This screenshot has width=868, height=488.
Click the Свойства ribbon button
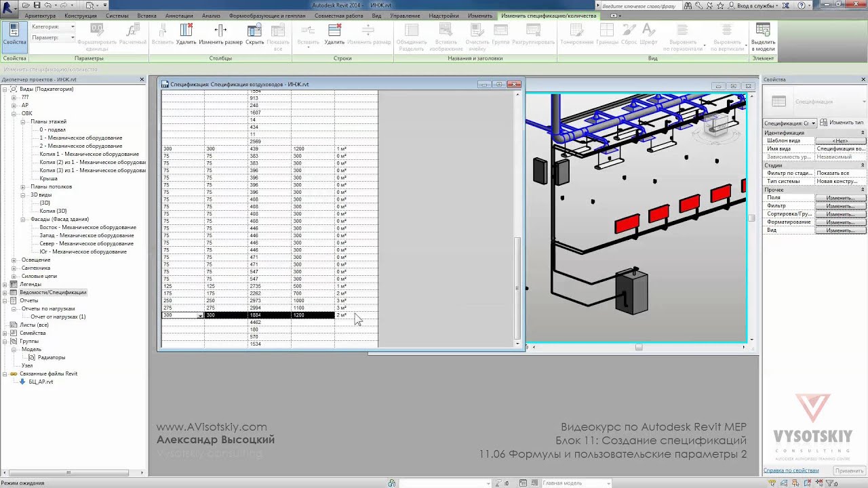point(14,37)
